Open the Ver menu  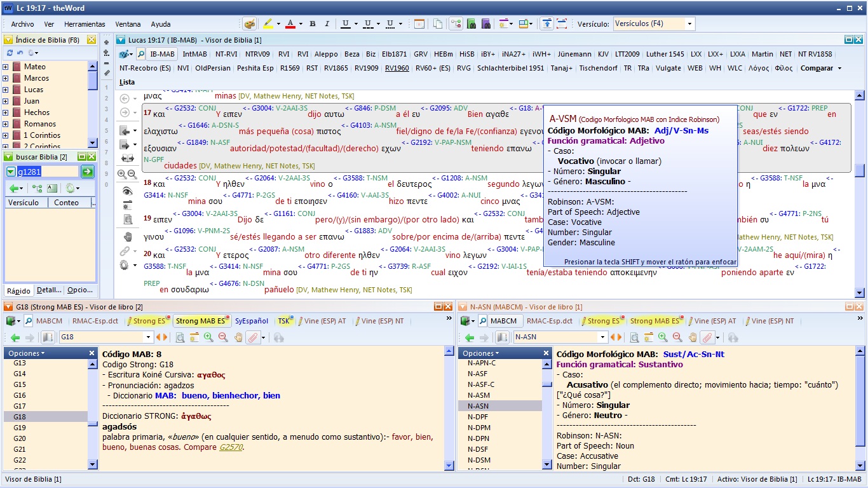(x=49, y=24)
